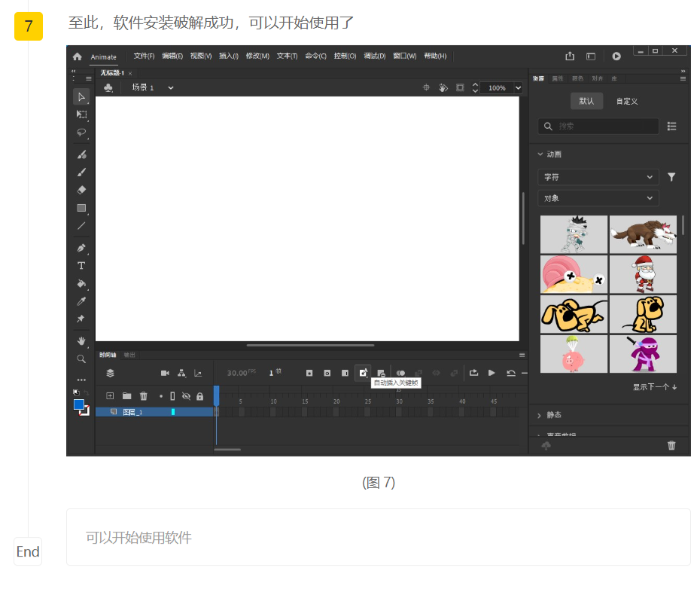This screenshot has height=589, width=700.
Task: Click the 默认 button in assets panel
Action: point(586,102)
